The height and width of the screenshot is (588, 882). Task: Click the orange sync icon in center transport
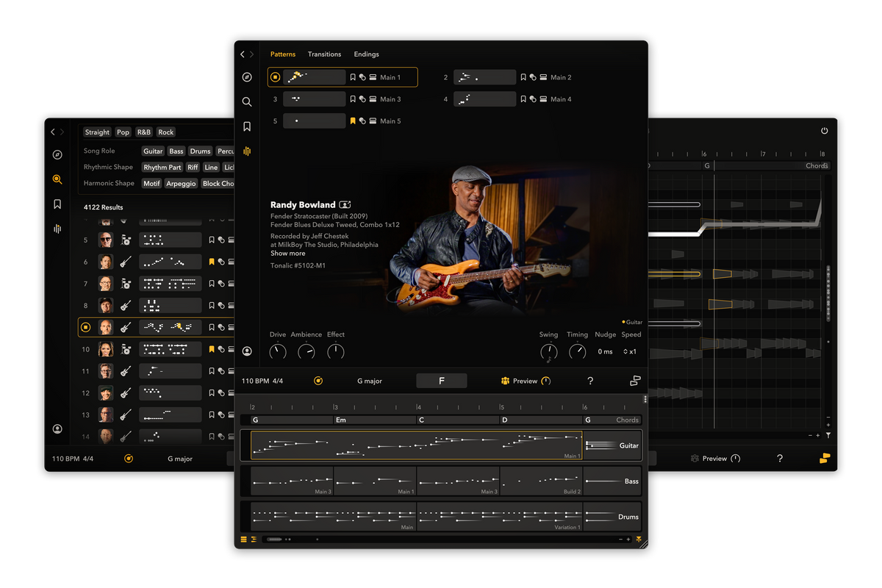coord(318,381)
